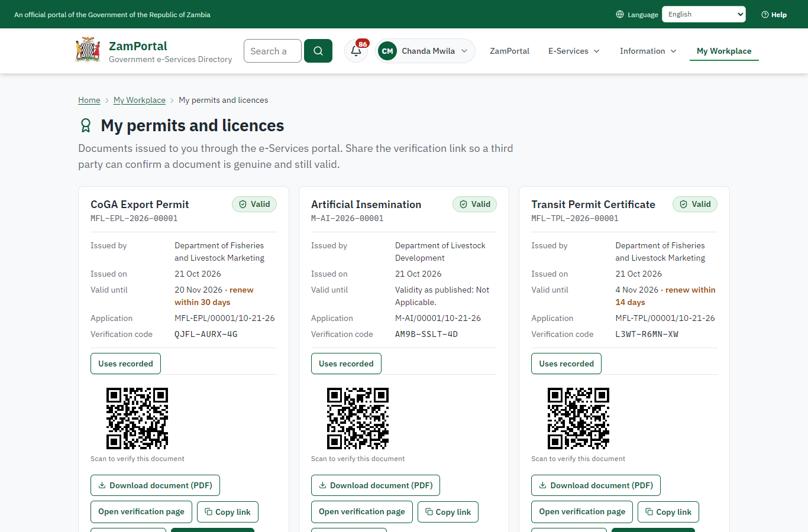Click the ribbon icon beside the page title

click(x=86, y=125)
